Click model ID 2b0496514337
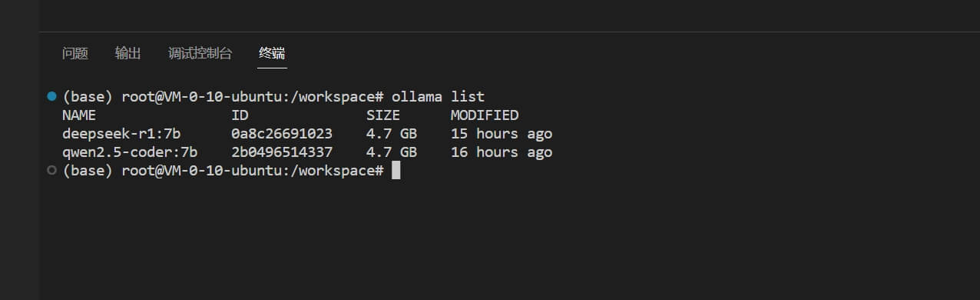The width and height of the screenshot is (980, 300). 282,152
